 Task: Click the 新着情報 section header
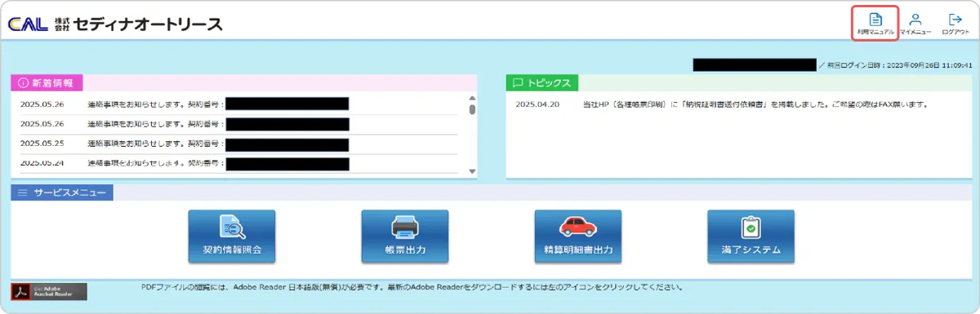(47, 82)
